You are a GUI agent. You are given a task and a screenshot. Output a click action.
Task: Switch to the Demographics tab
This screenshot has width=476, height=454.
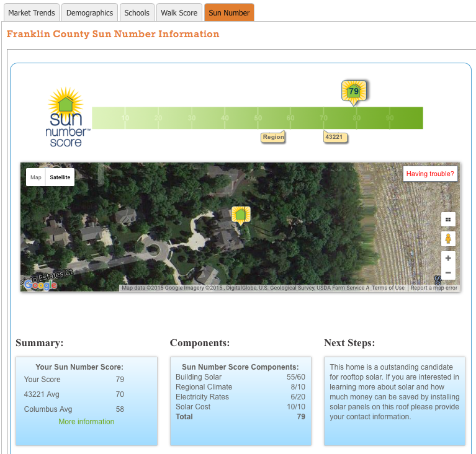(x=89, y=13)
